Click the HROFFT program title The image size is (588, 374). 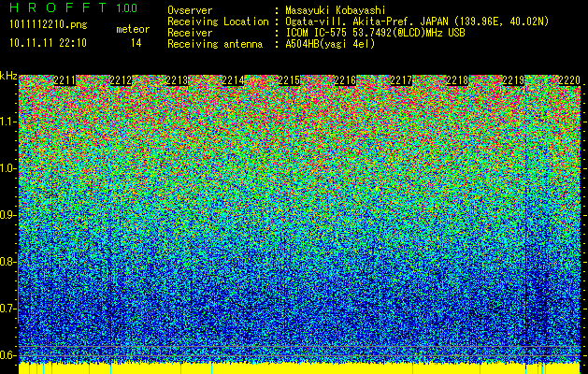(58, 7)
